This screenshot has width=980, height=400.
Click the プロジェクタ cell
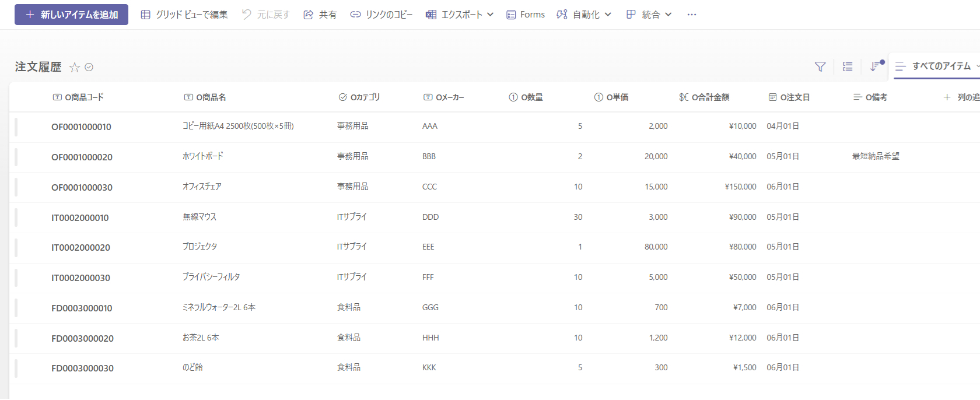click(199, 247)
